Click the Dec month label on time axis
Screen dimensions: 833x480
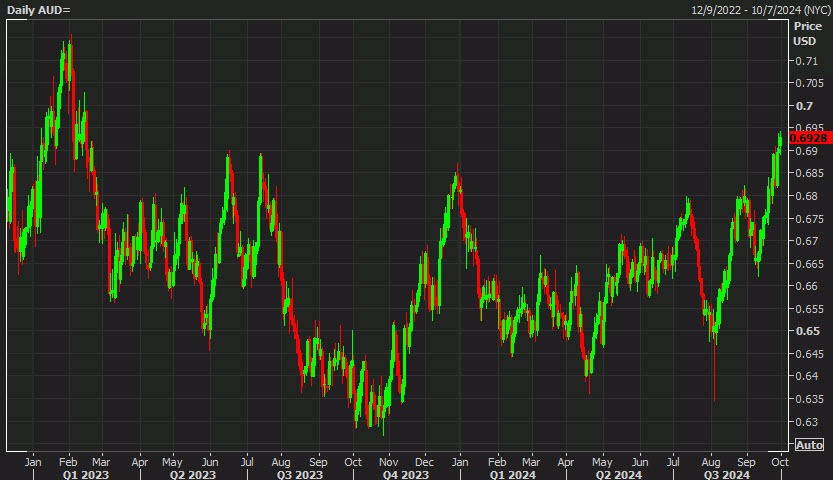[x=424, y=462]
